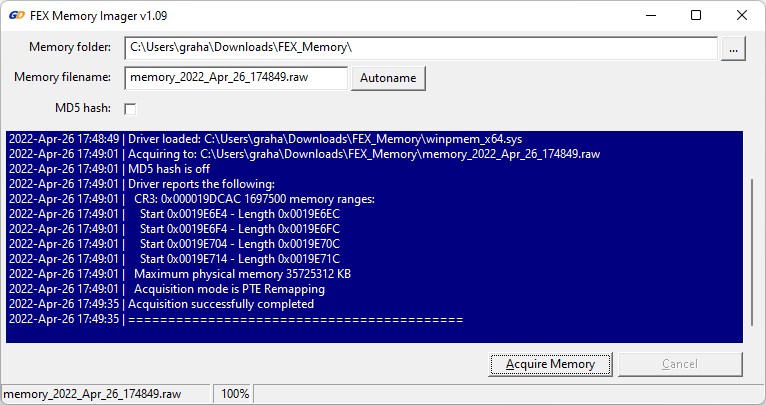Click the Memory filename text field
The height and width of the screenshot is (405, 766).
pyautogui.click(x=236, y=78)
